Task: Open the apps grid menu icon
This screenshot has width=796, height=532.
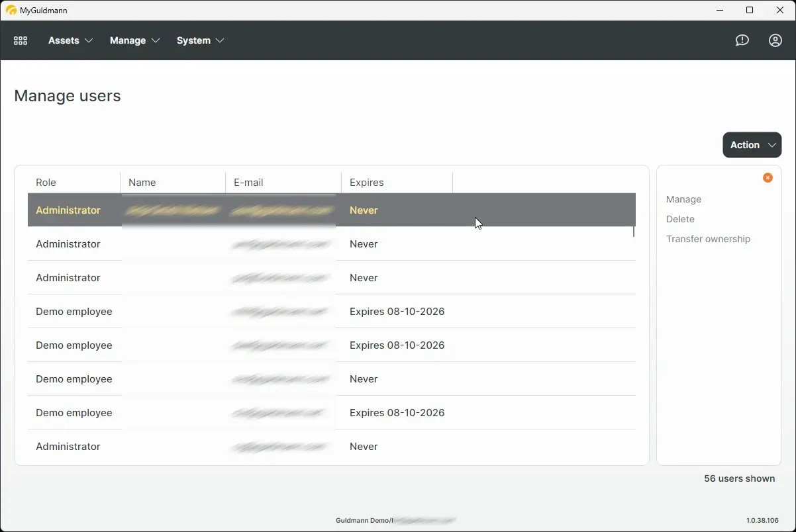Action: [x=20, y=40]
